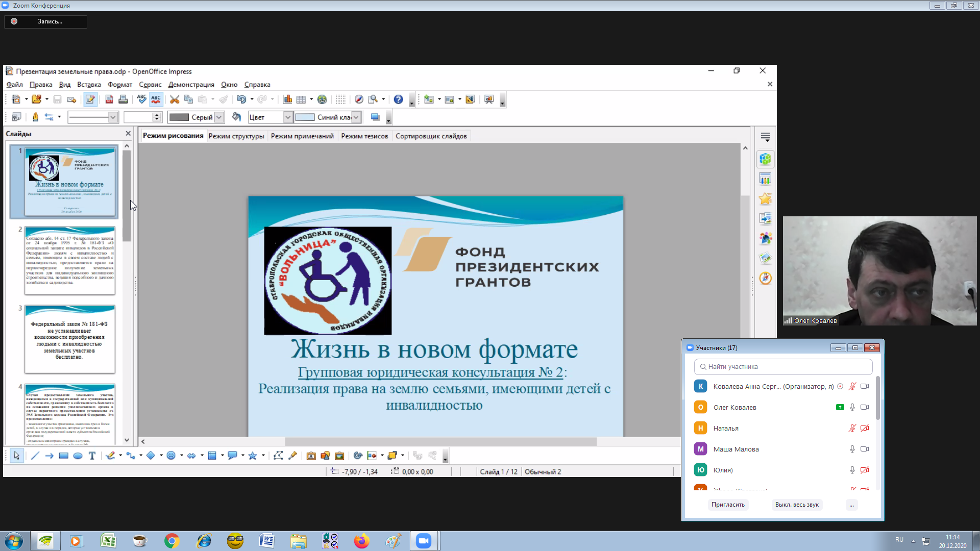Click the Export as PDF icon

point(109,99)
